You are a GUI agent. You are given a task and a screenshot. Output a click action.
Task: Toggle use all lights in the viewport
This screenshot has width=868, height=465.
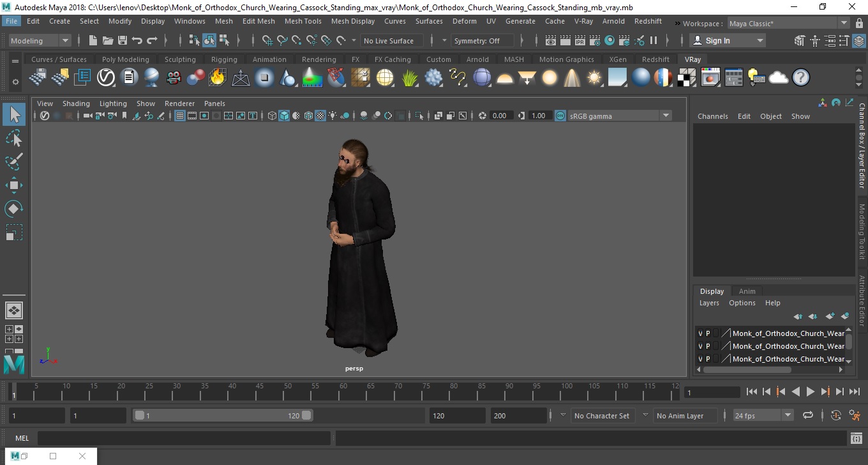click(333, 116)
